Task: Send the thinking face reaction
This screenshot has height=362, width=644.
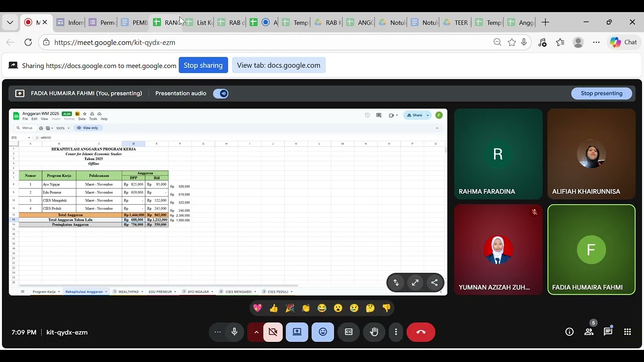Action: (370, 308)
